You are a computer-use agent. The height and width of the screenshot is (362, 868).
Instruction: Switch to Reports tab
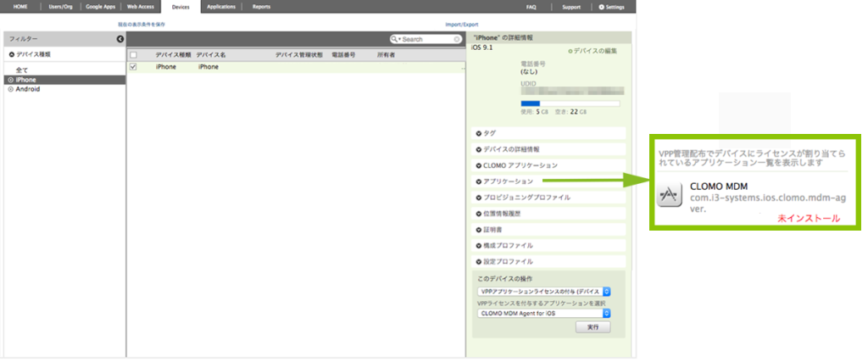[x=261, y=7]
